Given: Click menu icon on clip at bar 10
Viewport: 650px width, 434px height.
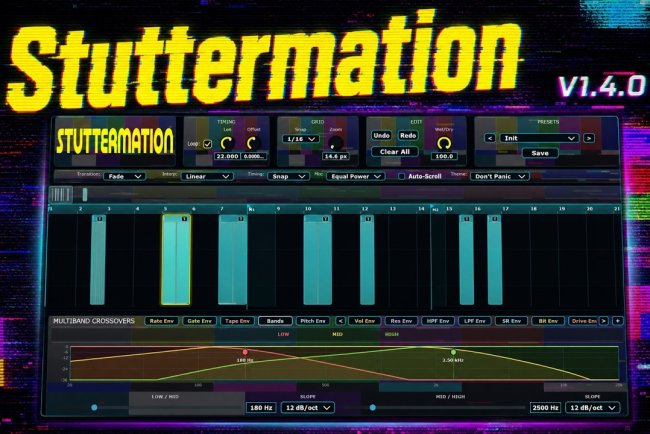Looking at the screenshot, I should tap(325, 219).
